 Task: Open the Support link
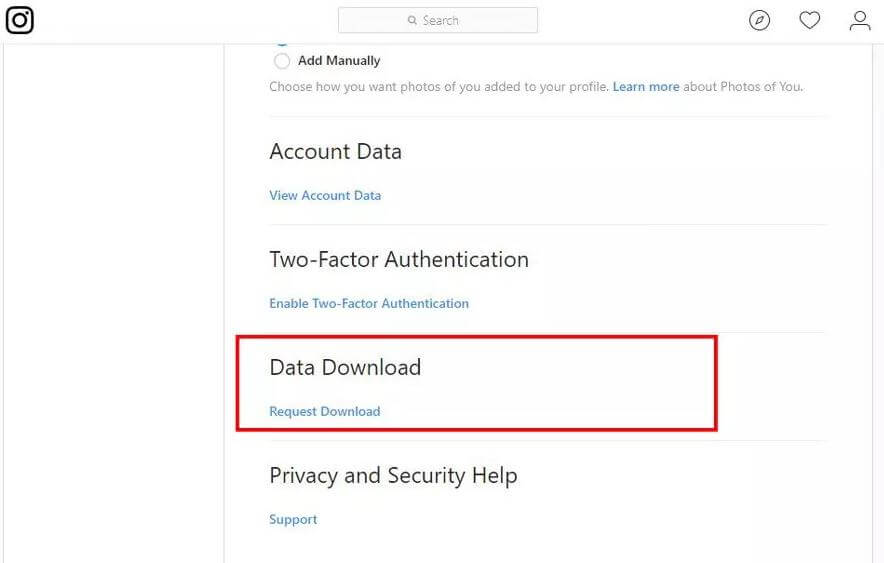pyautogui.click(x=293, y=519)
